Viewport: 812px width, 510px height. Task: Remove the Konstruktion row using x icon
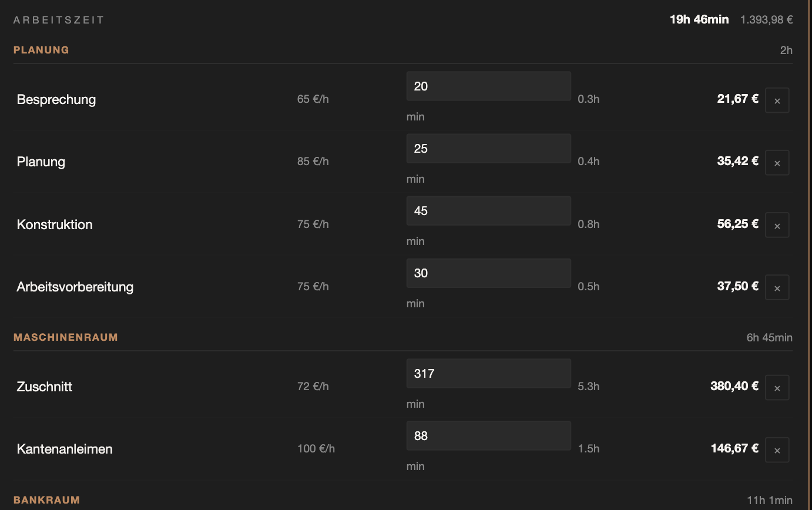pos(777,225)
